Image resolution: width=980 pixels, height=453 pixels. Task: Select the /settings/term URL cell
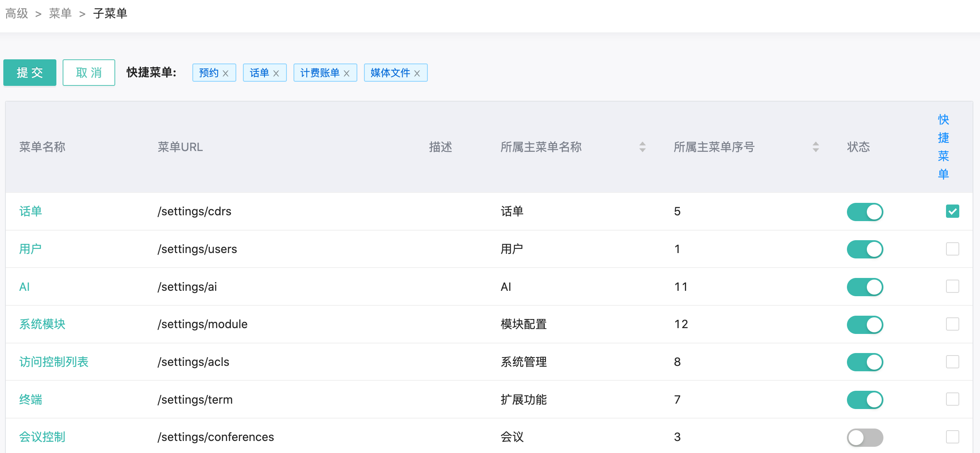click(195, 399)
